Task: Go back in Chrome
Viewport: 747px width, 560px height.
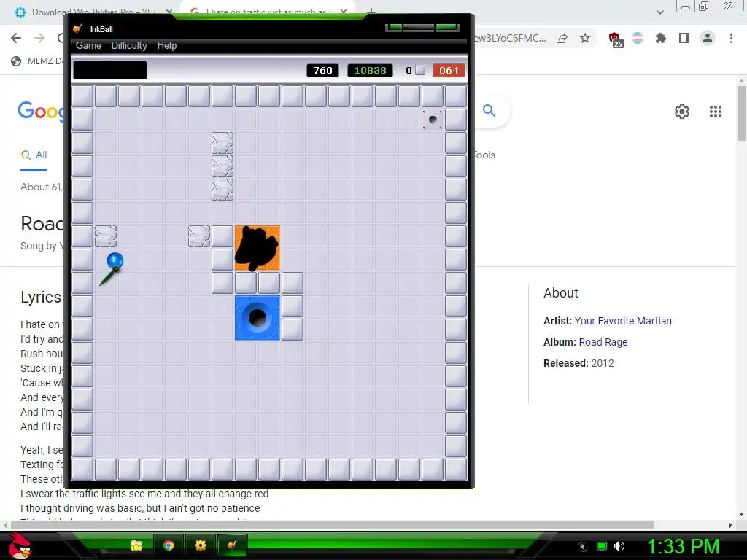Action: (16, 38)
